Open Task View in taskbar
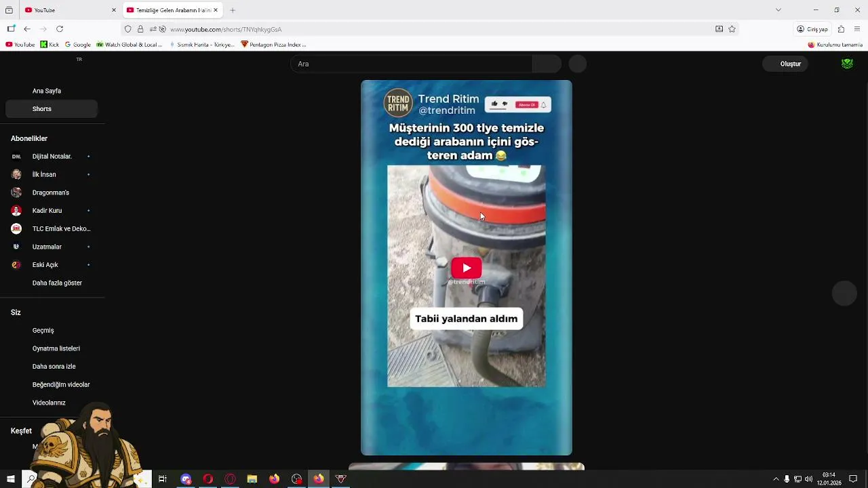This screenshot has height=488, width=868. click(163, 479)
